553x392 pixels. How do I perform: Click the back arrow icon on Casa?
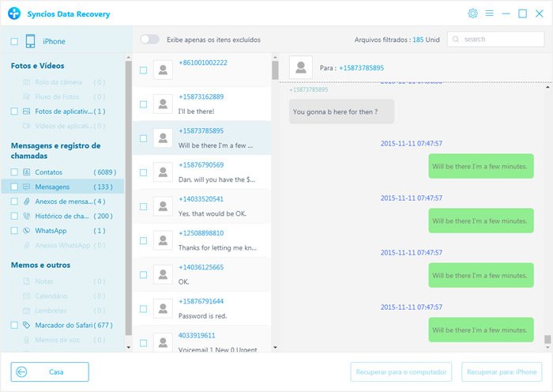21,372
